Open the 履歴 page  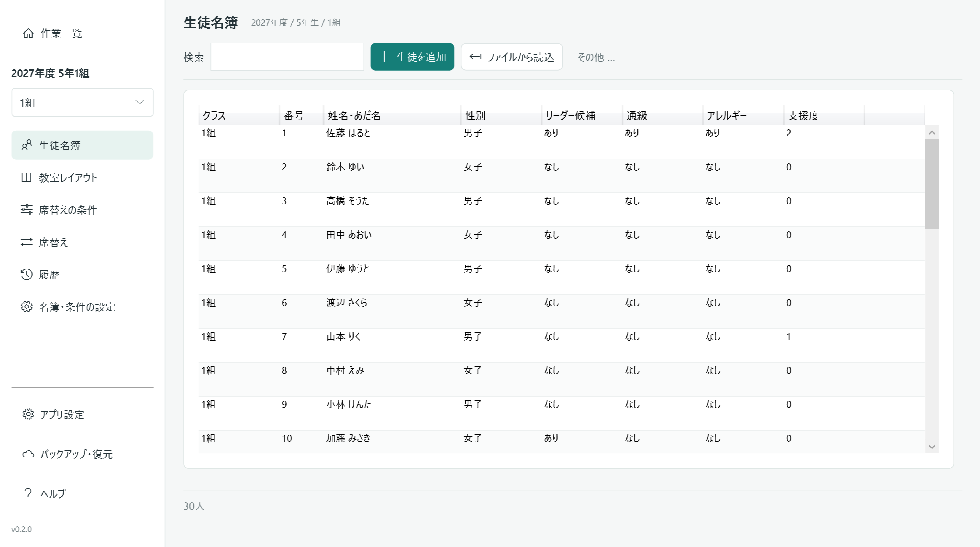coord(83,275)
